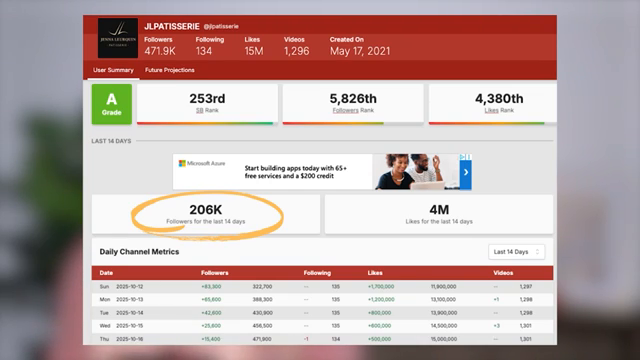The image size is (640, 360).
Task: Click the 13,100,000 total likes cell
Action: (x=443, y=299)
